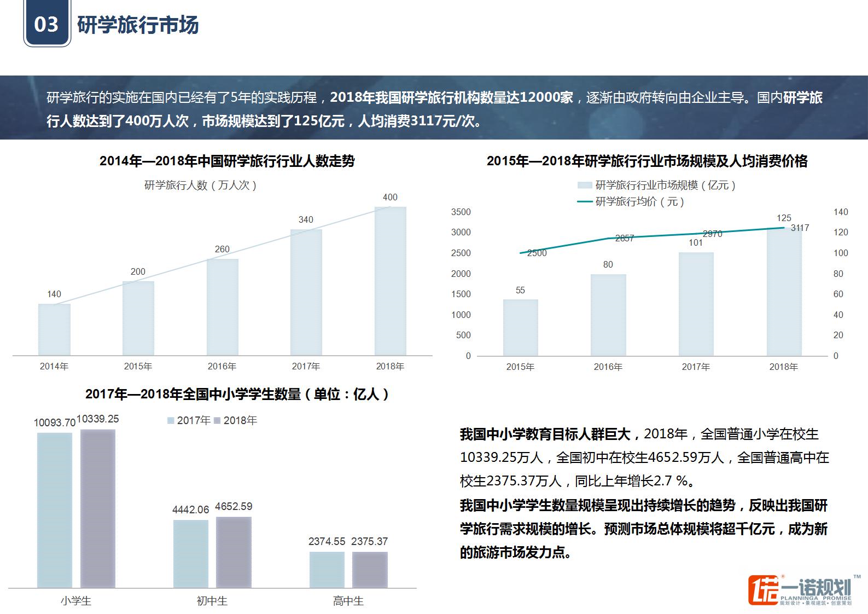Viewport: 868px width, 614px height.
Task: Click the 研学旅行均价 legend line marker
Action: [x=585, y=202]
